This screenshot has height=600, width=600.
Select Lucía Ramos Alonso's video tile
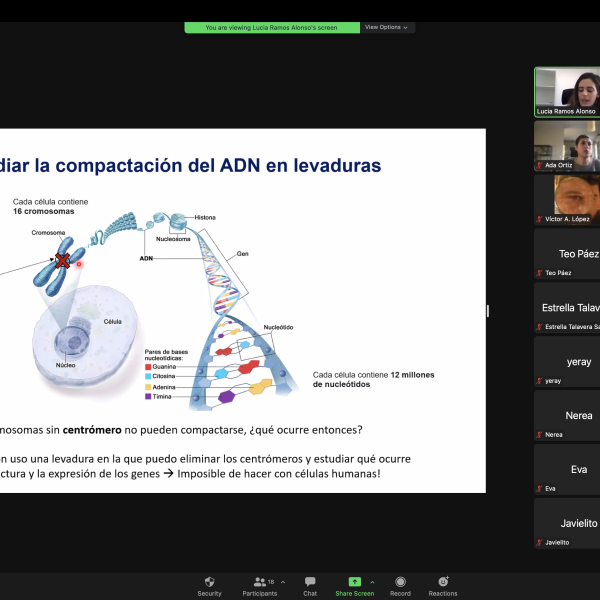pos(567,90)
